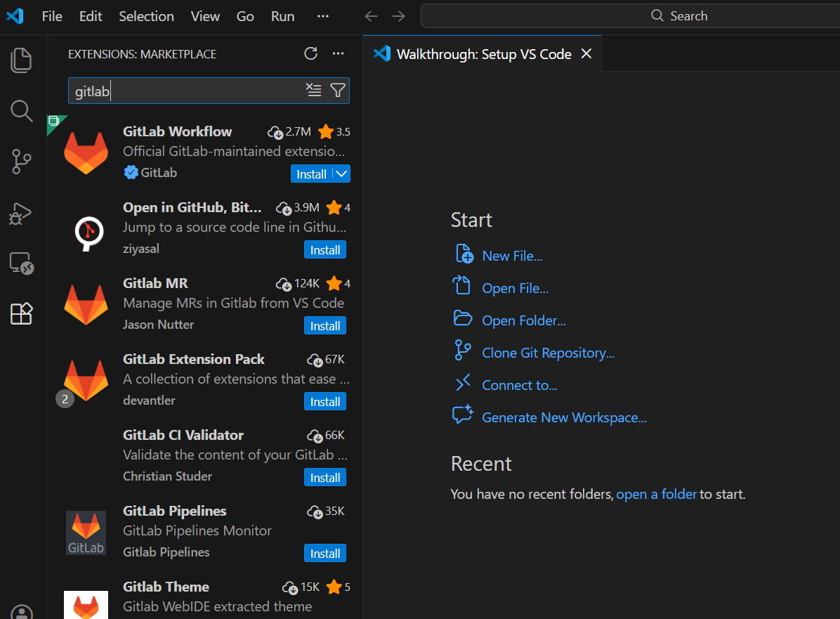Open Remote Explorer in activity bar
Screen dimensions: 840x619
22,263
